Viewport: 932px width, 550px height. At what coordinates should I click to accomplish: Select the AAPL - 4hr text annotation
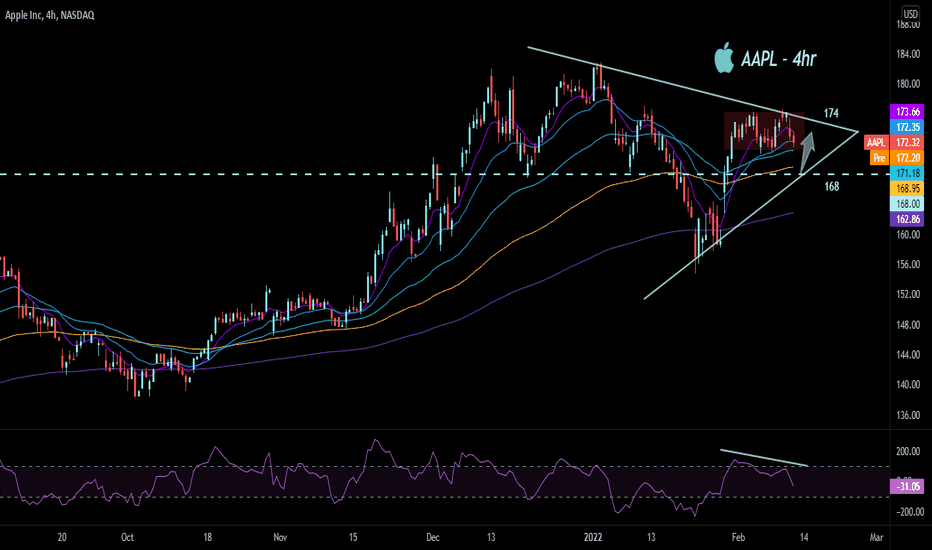point(779,59)
